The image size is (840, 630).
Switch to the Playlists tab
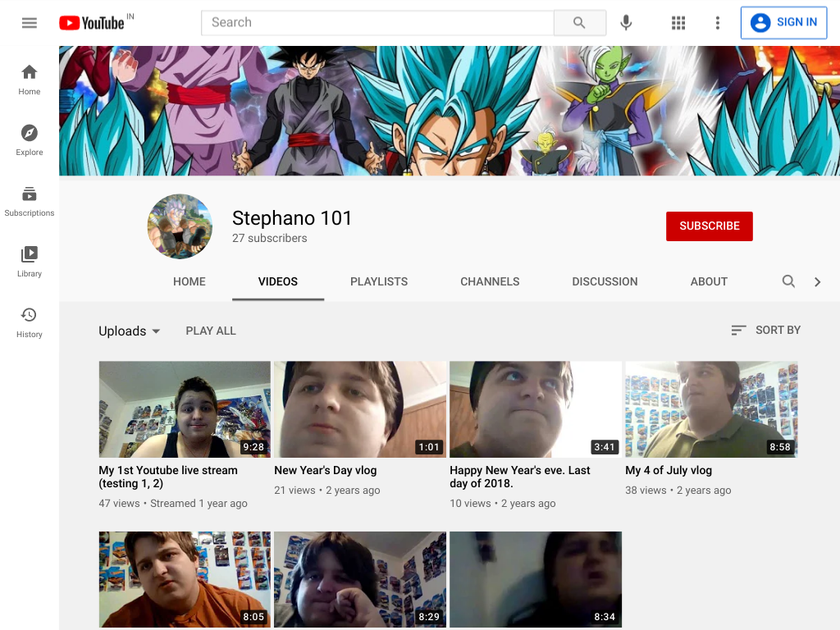(x=379, y=282)
